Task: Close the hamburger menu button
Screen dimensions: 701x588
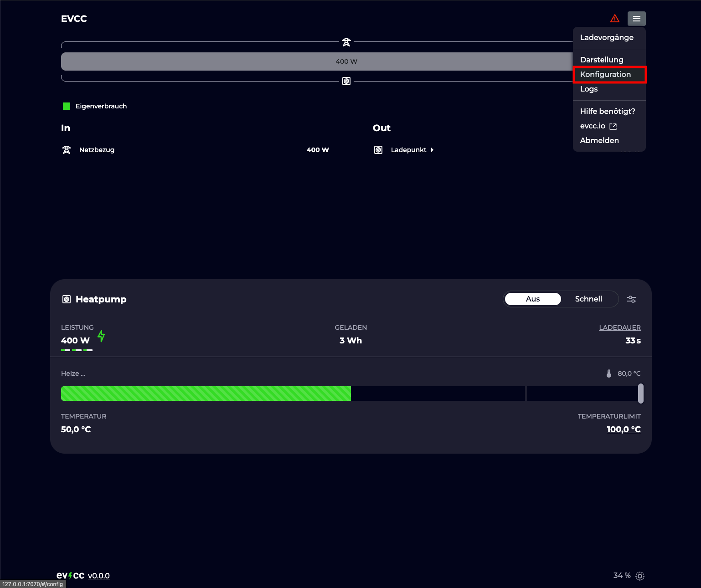Action: (x=636, y=19)
